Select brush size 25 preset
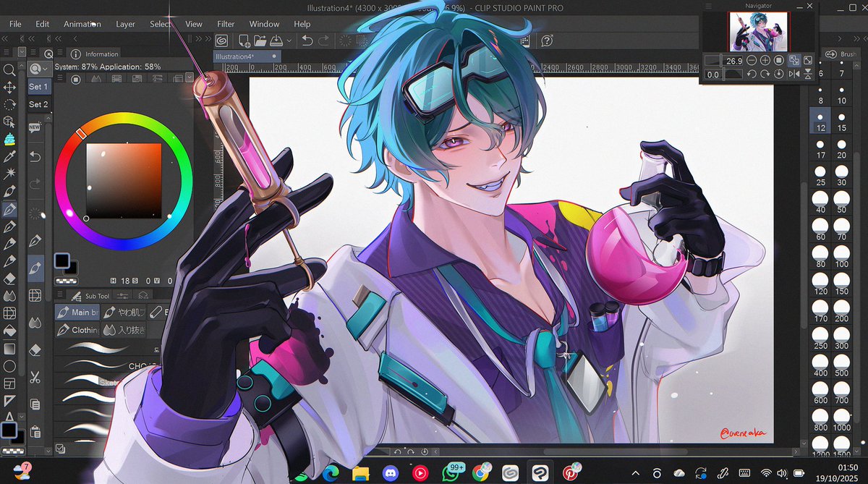This screenshot has height=484, width=868. [x=820, y=176]
